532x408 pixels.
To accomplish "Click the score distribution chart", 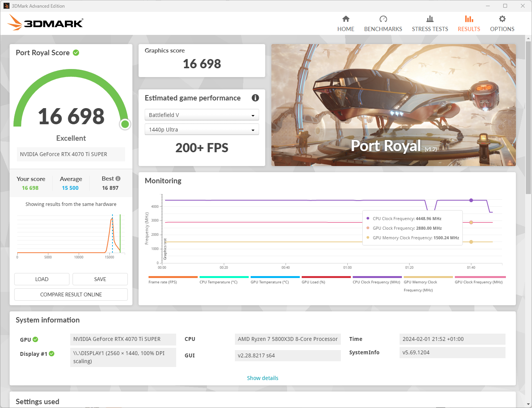I will click(x=71, y=236).
